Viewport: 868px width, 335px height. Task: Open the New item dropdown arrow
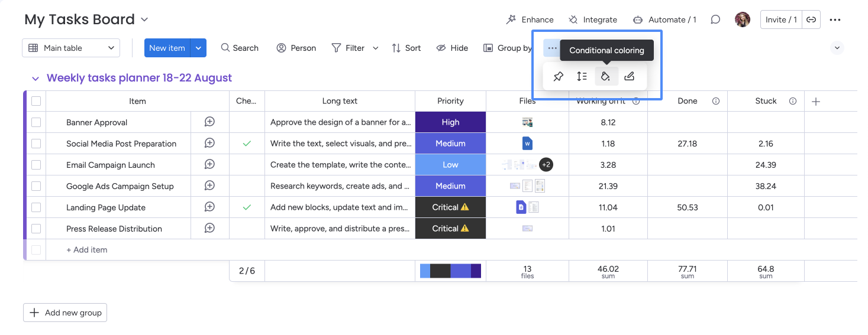198,48
